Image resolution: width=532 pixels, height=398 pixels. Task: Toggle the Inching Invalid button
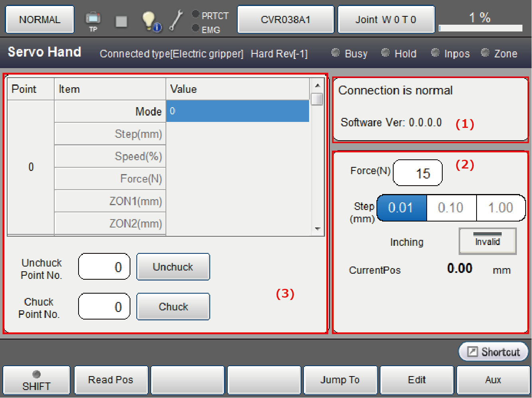point(487,241)
